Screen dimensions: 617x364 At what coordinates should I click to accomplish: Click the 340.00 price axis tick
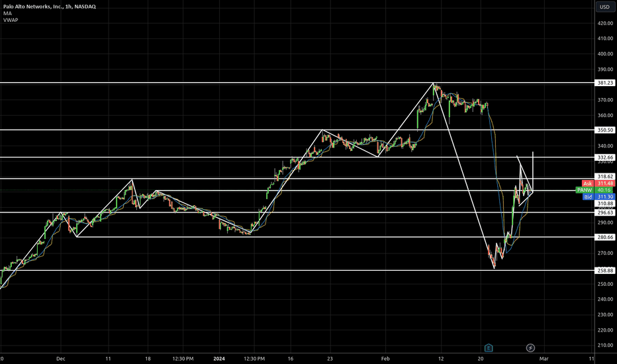[605, 146]
